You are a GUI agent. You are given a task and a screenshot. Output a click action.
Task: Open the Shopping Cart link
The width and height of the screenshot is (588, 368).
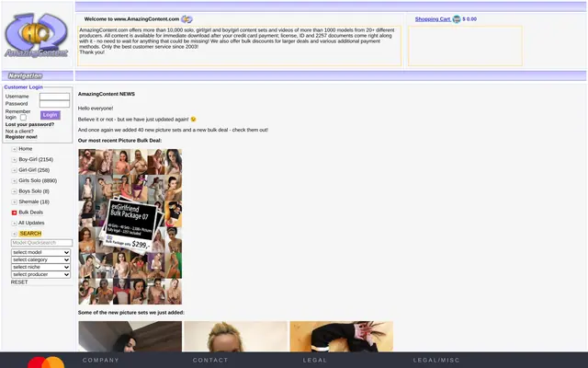point(433,19)
